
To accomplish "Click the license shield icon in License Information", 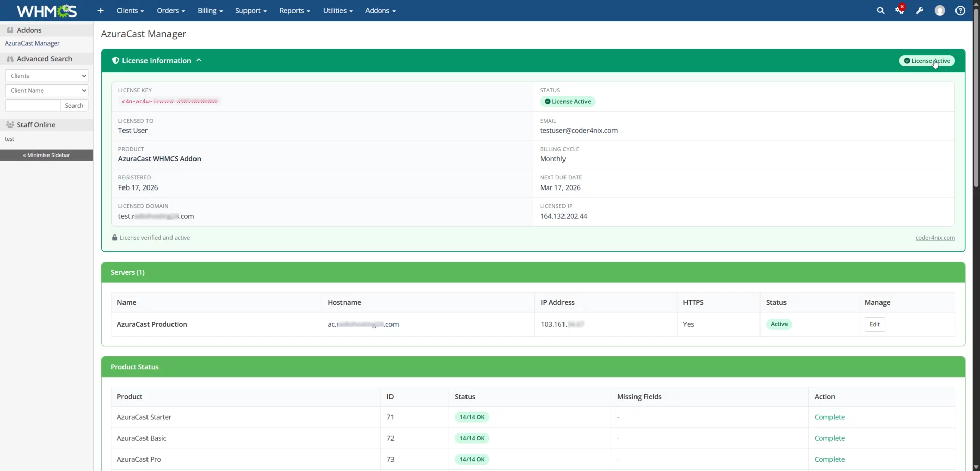I will (x=115, y=60).
